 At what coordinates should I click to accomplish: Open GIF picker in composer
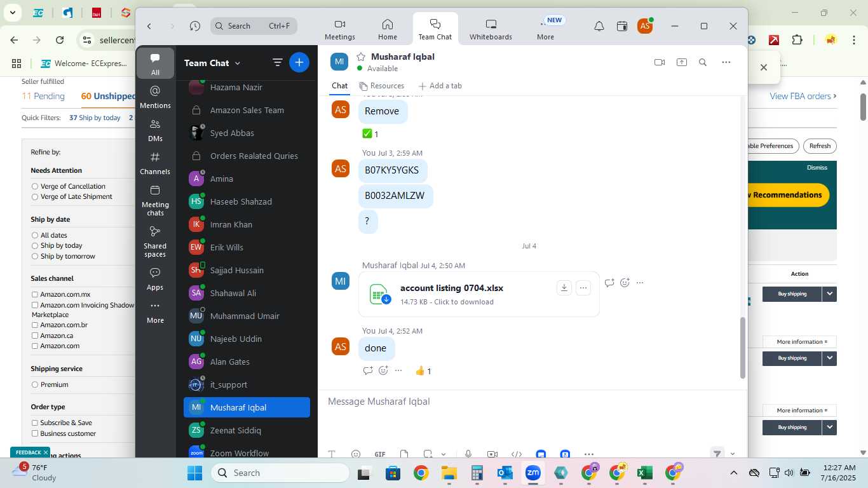pos(380,454)
